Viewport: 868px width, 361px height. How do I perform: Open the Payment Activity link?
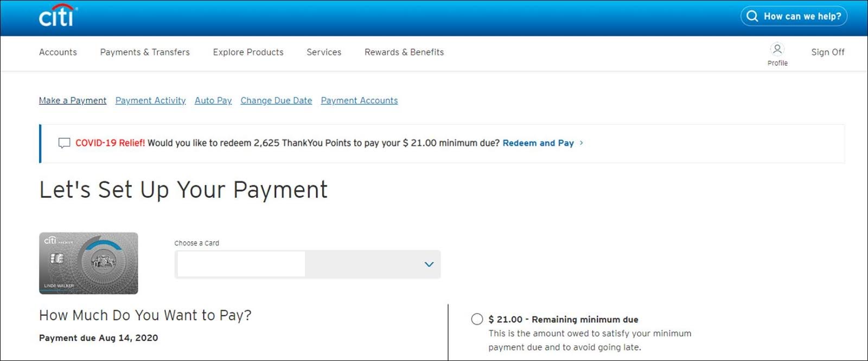click(150, 100)
